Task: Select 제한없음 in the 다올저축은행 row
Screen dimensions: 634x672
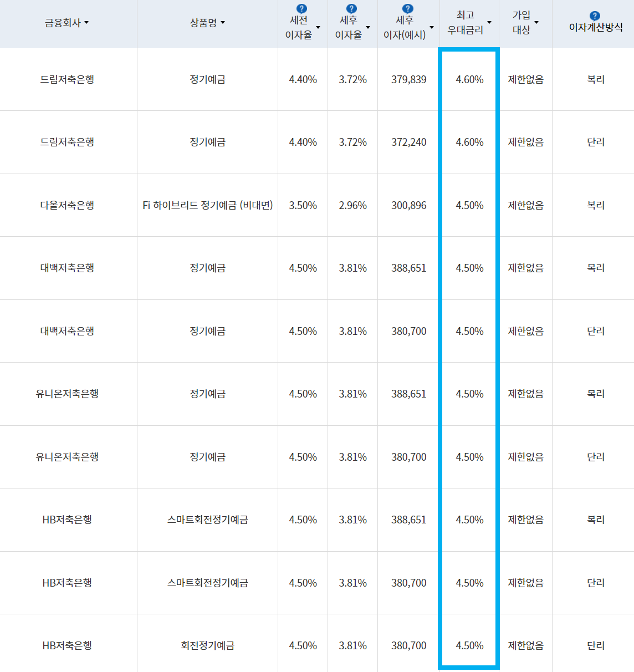Action: point(526,205)
